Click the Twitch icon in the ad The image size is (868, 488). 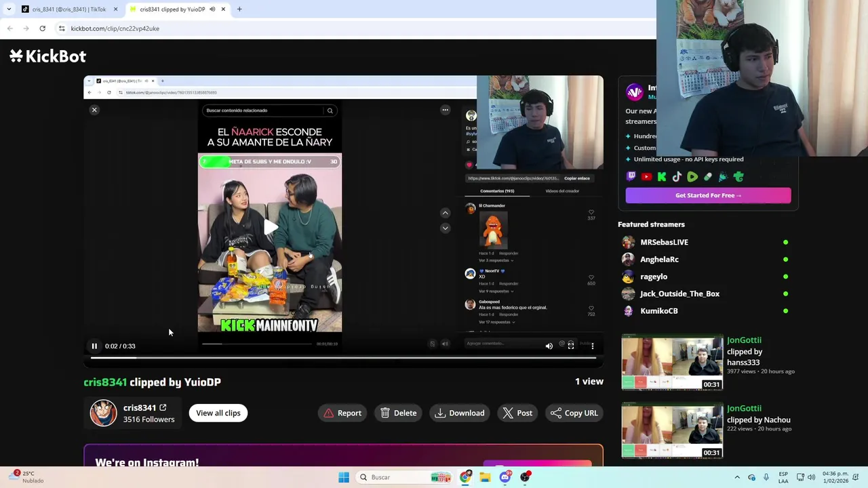(631, 177)
